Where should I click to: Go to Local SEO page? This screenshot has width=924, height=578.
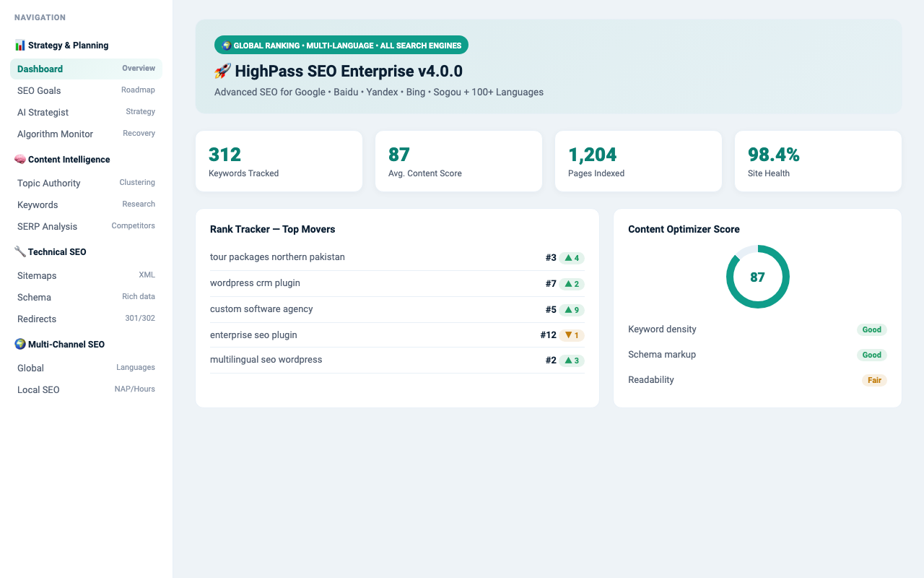(x=86, y=389)
